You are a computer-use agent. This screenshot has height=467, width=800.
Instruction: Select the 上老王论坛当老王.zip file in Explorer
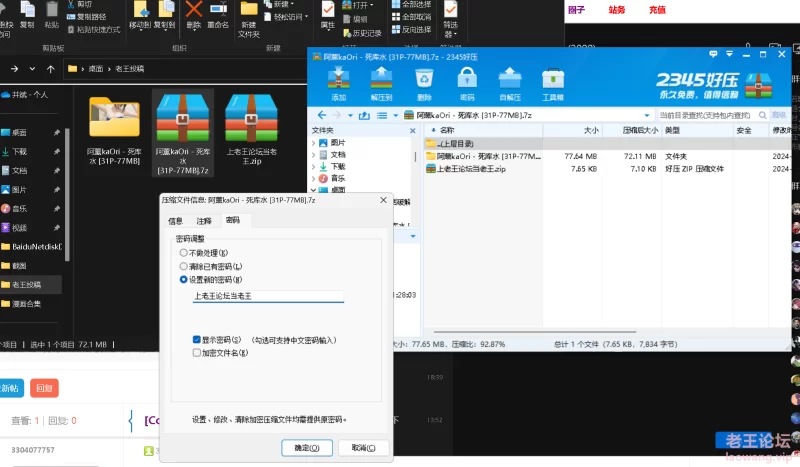[x=251, y=130]
